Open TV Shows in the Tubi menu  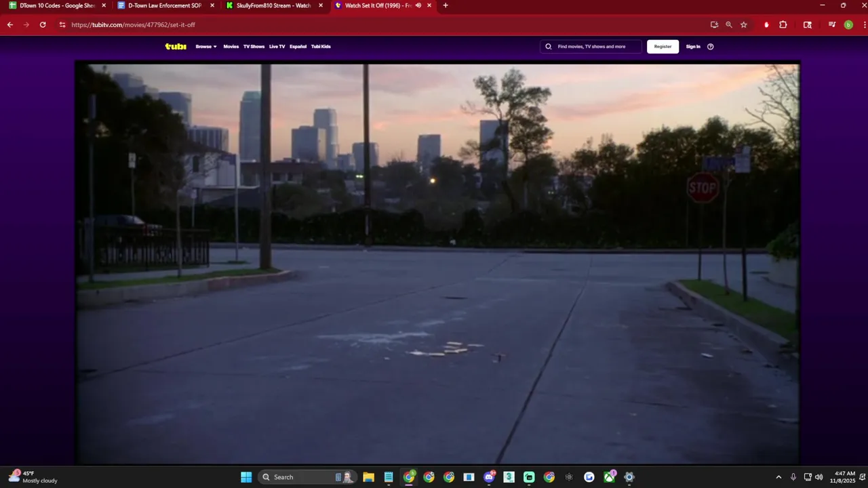(254, 47)
